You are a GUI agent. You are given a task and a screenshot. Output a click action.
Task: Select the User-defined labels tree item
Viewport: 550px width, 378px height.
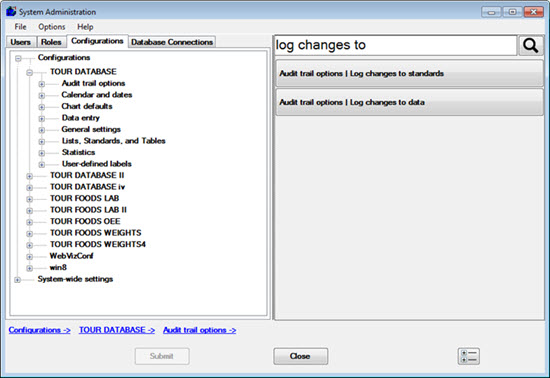97,164
